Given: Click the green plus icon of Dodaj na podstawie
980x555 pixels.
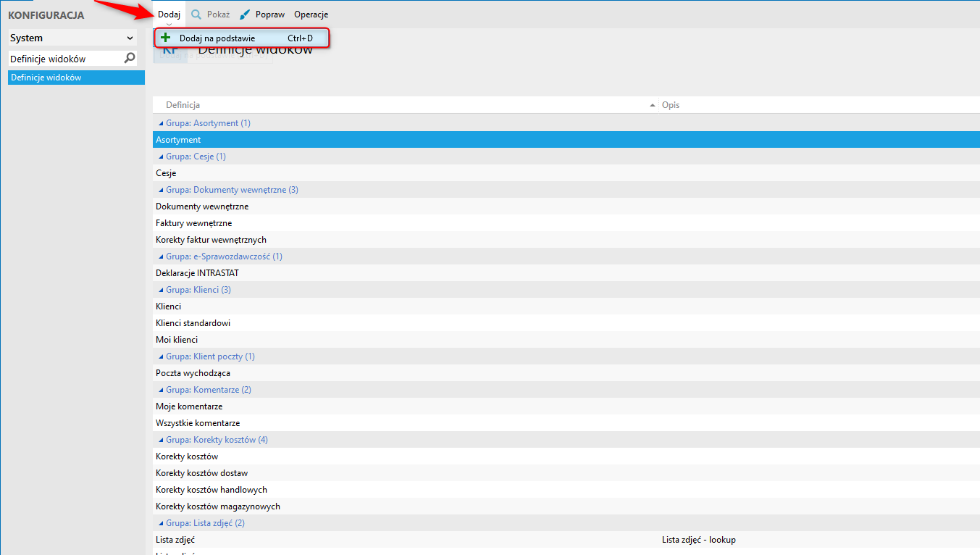Looking at the screenshot, I should 166,38.
